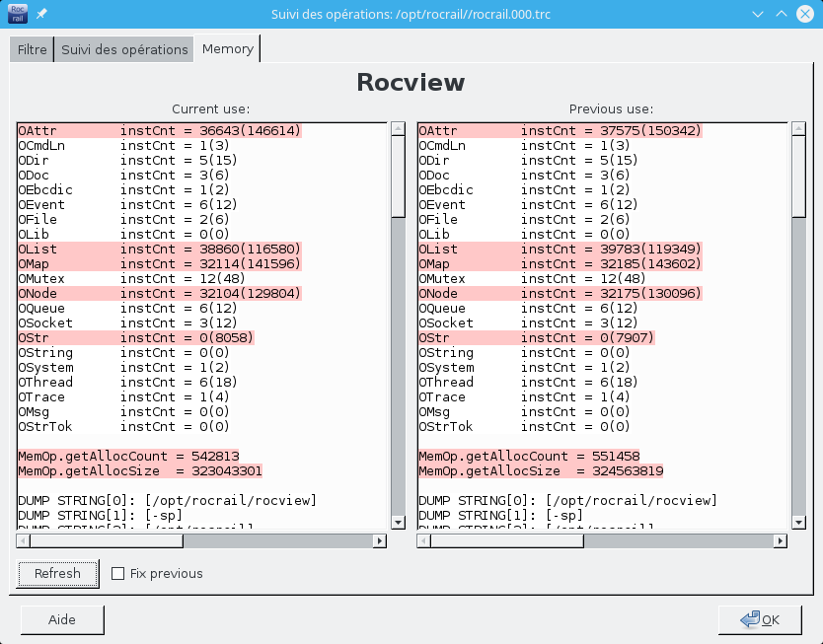Screen dimensions: 823x644
Task: Switch to the Filtre tab
Action: [32, 49]
